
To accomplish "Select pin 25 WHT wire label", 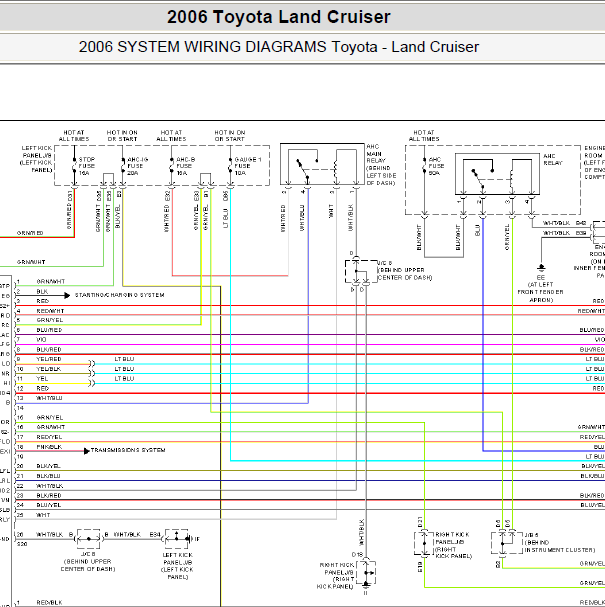I will click(43, 515).
